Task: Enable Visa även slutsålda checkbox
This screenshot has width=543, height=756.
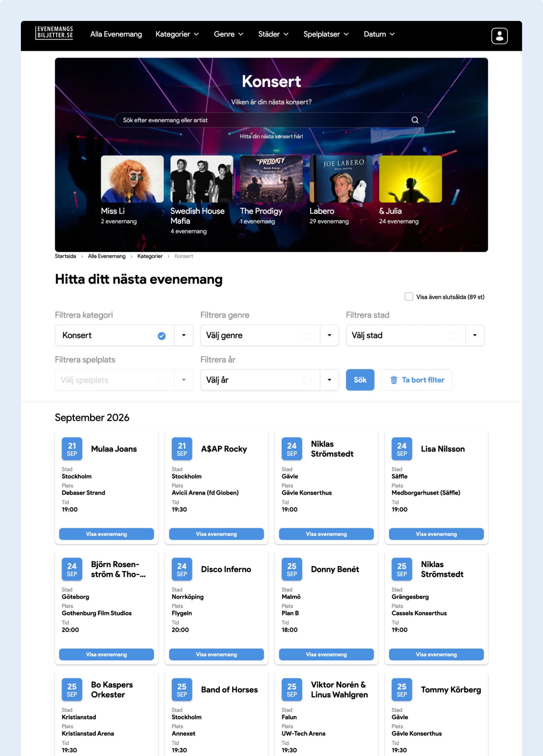Action: pos(409,297)
